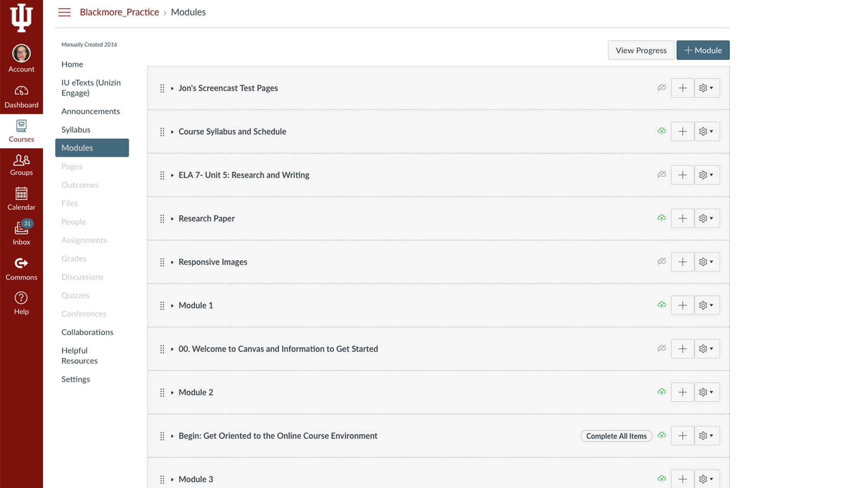The image size is (868, 488).
Task: Open the Pages navigation link
Action: [x=72, y=166]
